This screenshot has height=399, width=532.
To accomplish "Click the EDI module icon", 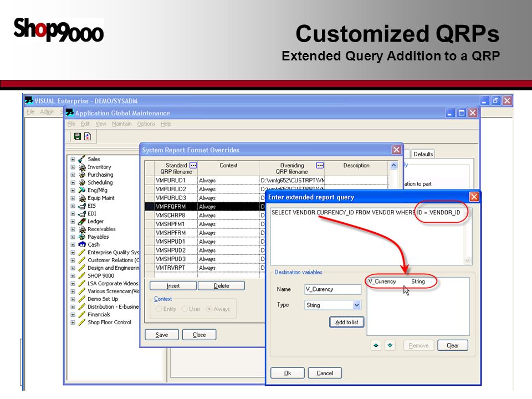I will (x=82, y=214).
